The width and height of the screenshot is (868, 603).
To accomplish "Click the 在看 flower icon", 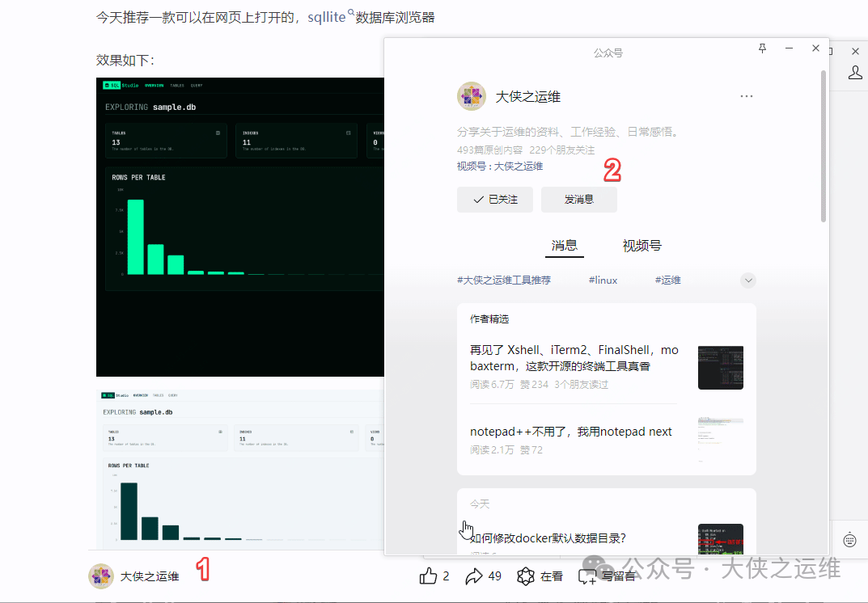I will [525, 576].
